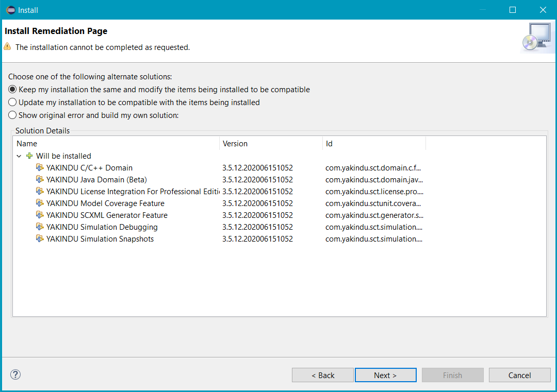Click the Version column header
Screen dimensions: 557x392
point(271,144)
